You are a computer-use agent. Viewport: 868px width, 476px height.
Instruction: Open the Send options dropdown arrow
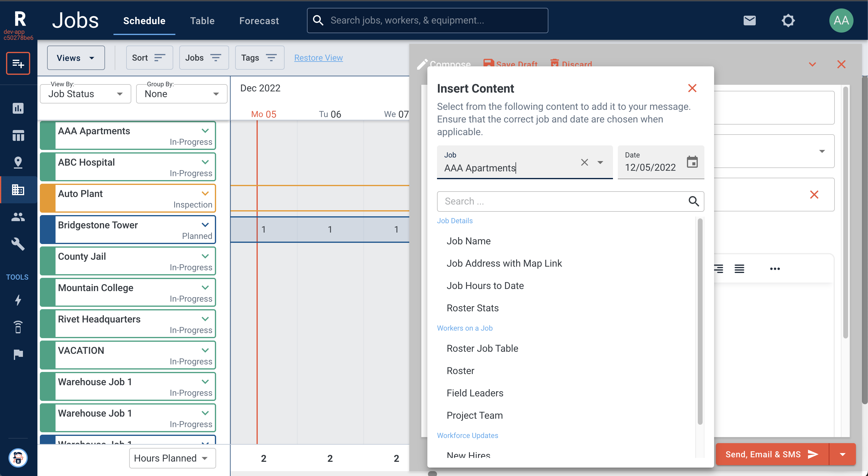pyautogui.click(x=842, y=454)
